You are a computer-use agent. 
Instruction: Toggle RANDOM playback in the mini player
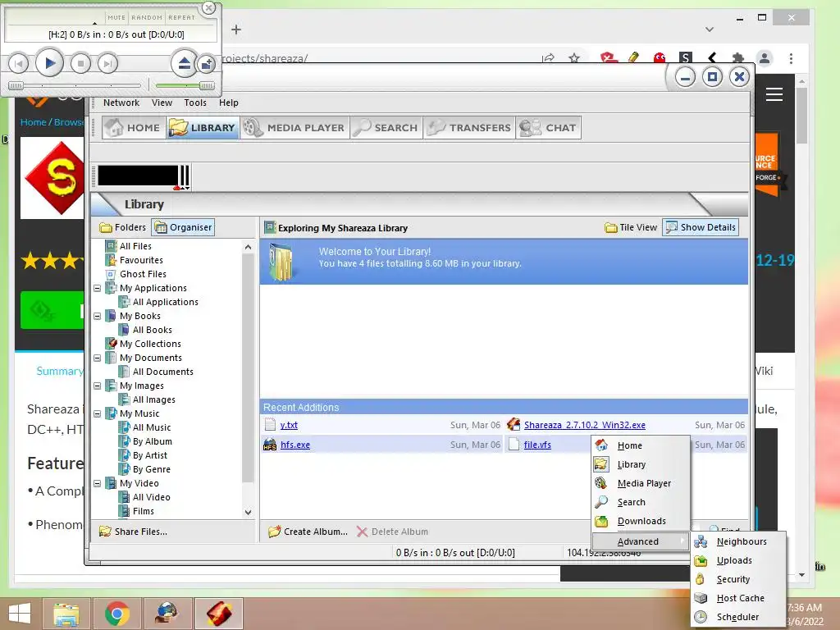click(x=146, y=17)
